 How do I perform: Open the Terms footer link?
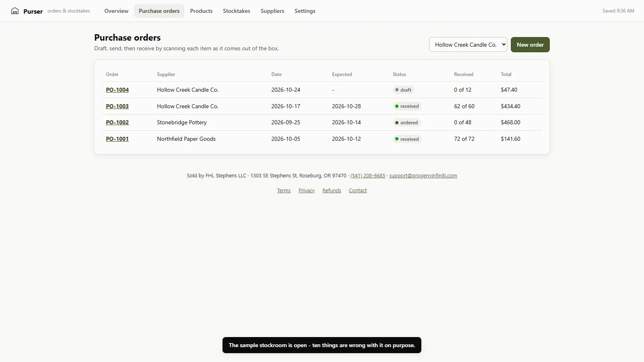284,191
